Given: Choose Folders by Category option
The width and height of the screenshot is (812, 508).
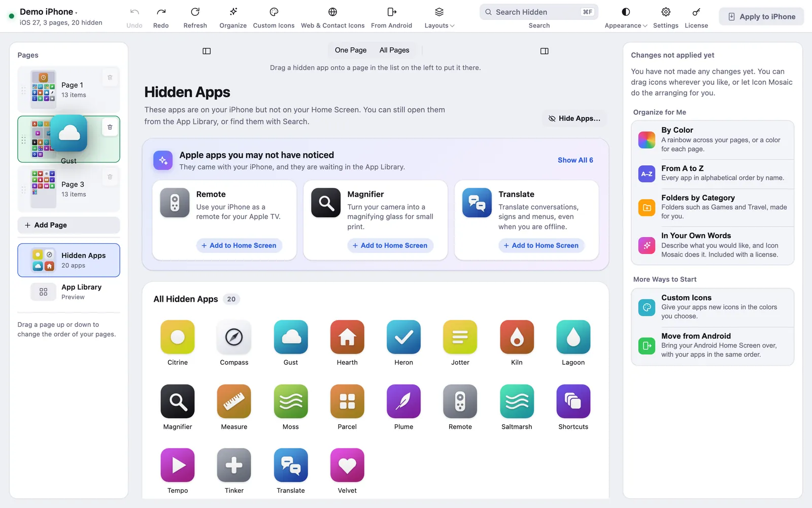Looking at the screenshot, I should click(x=713, y=207).
